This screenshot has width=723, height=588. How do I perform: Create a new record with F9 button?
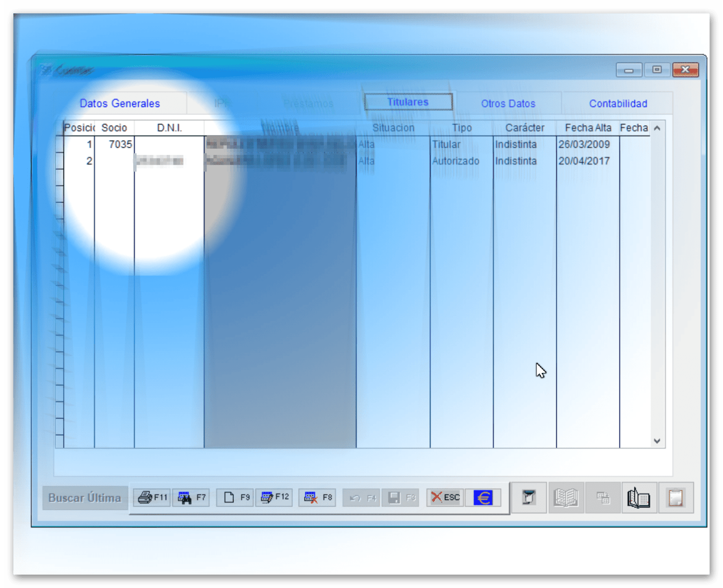pos(235,498)
